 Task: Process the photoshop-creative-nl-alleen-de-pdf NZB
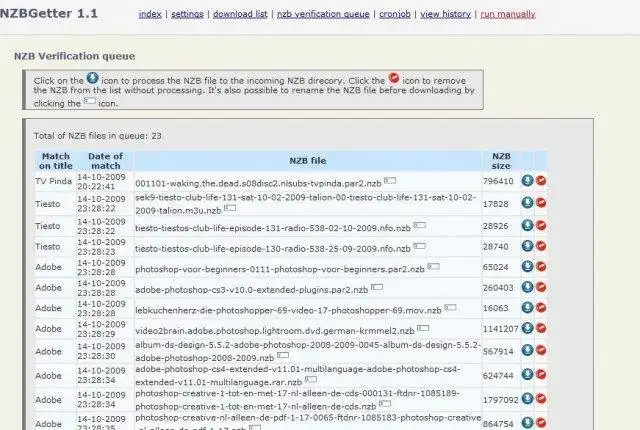pos(527,423)
